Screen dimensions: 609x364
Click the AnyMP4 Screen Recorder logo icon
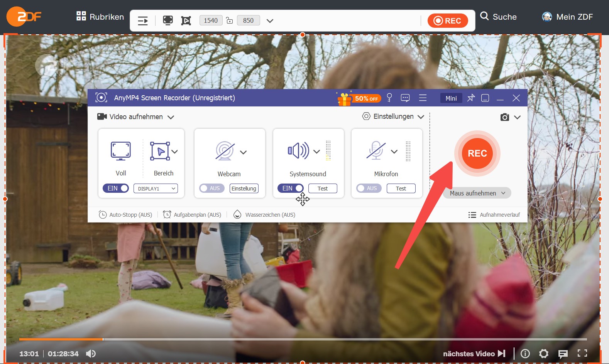(101, 98)
